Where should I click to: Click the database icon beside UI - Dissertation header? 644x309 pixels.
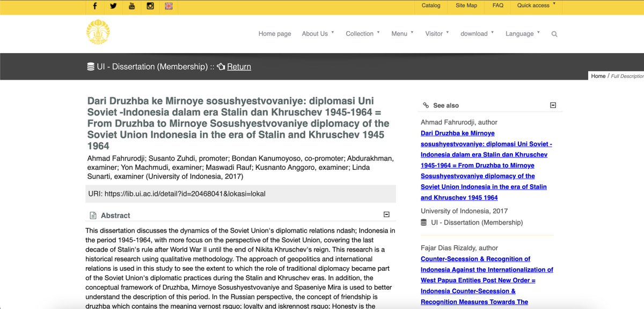[91, 67]
